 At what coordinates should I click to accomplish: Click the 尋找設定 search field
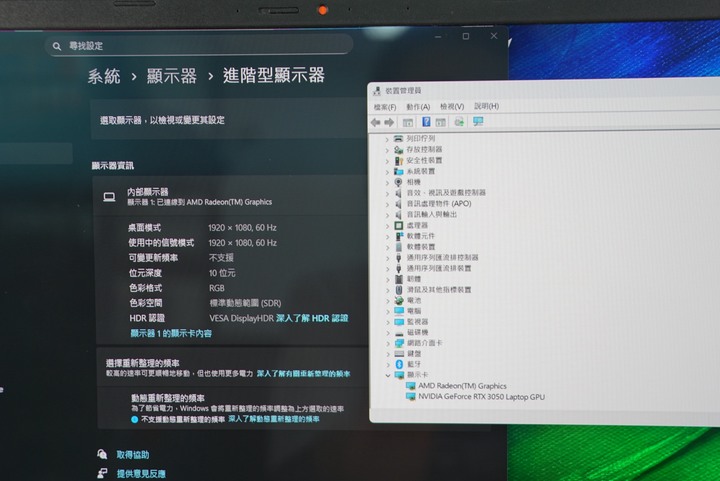click(200, 45)
